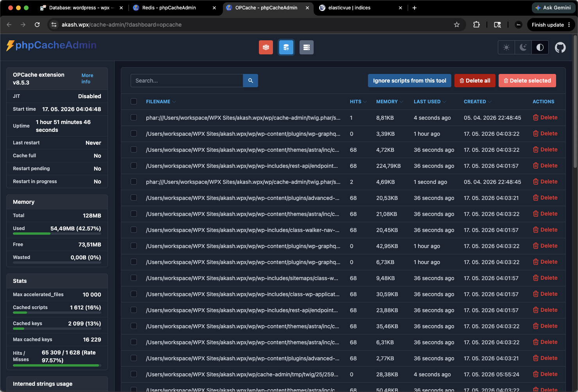Reload the page
This screenshot has height=392, width=578.
pyautogui.click(x=37, y=25)
